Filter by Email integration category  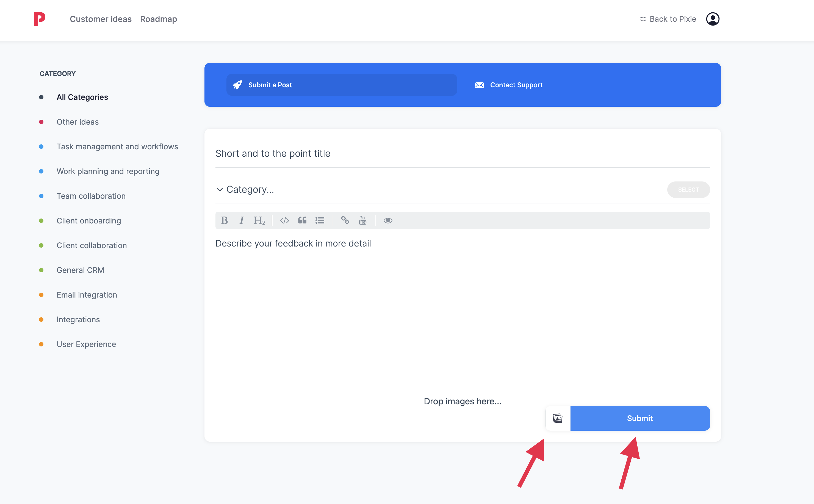87,295
